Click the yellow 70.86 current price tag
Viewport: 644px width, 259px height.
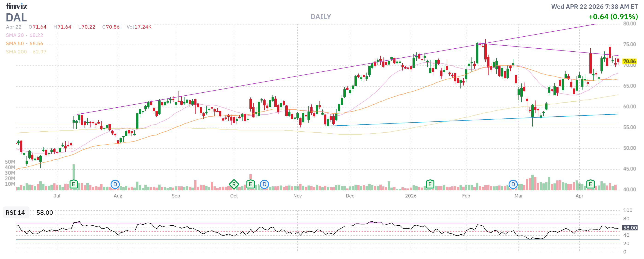[629, 61]
